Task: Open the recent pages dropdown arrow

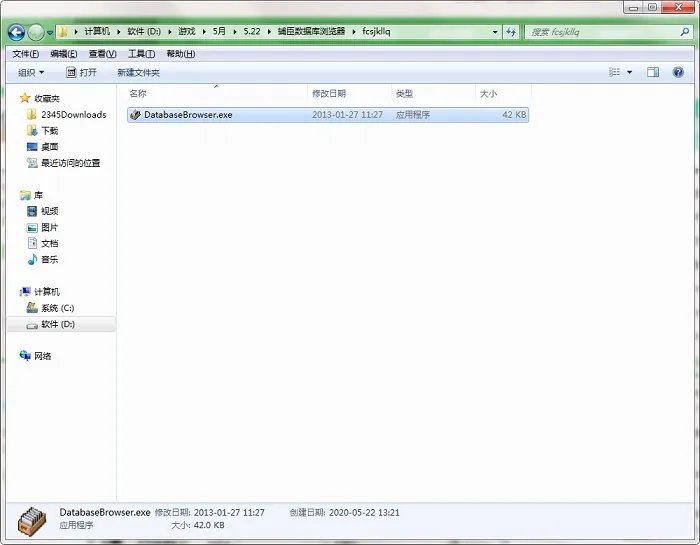Action: point(50,33)
